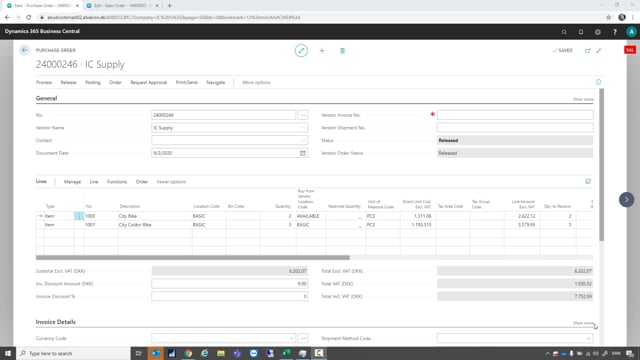
Task: Open the settings gear in the header
Action: tap(598, 32)
